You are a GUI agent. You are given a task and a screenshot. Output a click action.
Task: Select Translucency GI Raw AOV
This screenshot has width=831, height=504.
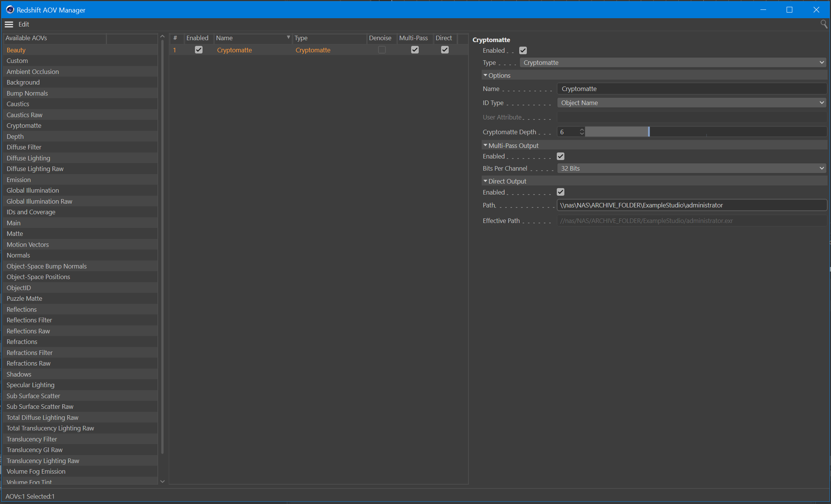click(80, 450)
